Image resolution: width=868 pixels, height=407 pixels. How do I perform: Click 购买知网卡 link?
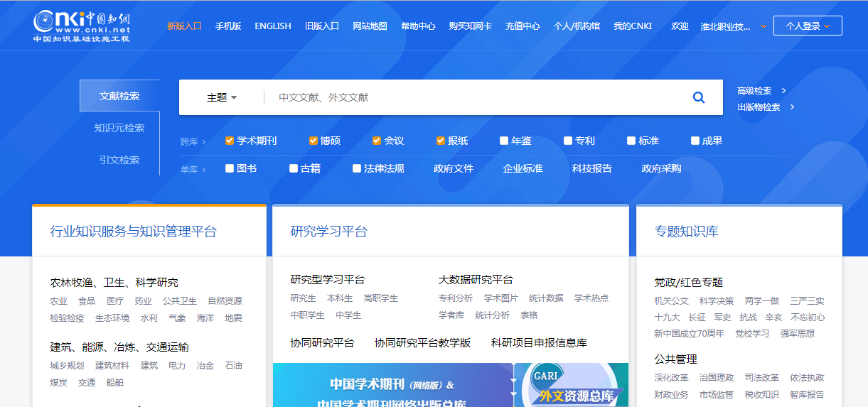471,26
